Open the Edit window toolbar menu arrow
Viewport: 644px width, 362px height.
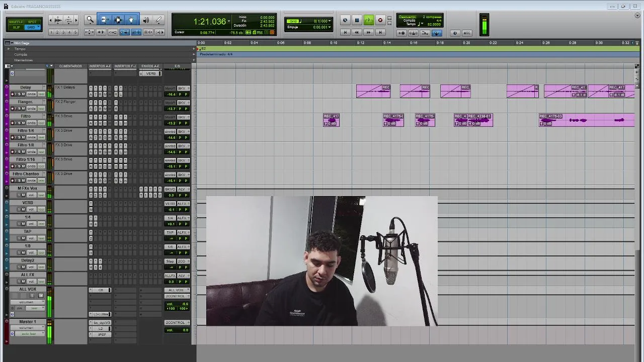click(x=637, y=15)
